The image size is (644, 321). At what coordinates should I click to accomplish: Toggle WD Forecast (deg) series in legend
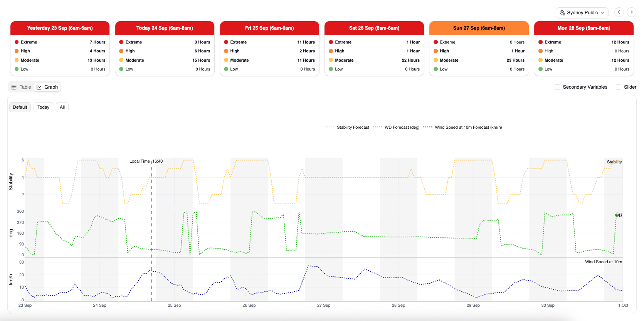coord(396,127)
